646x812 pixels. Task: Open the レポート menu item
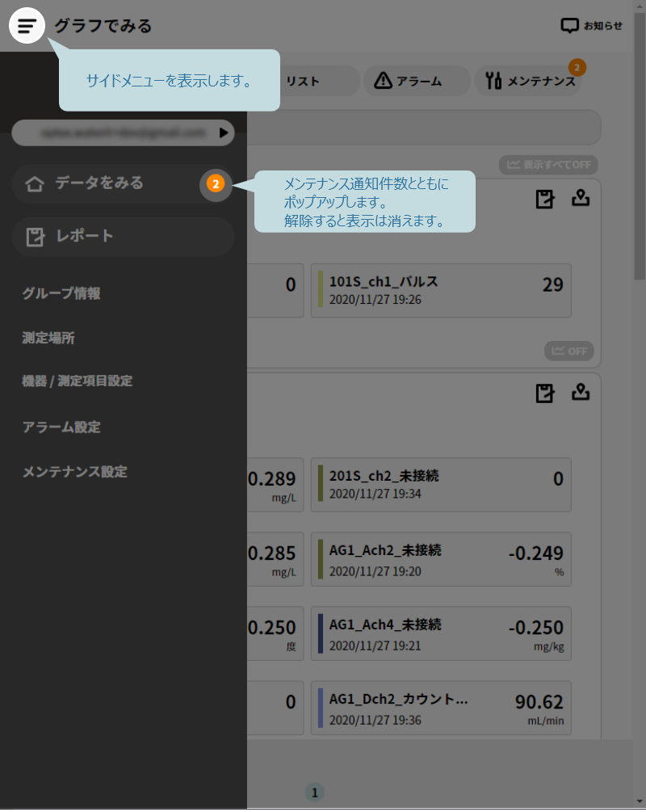pos(123,237)
